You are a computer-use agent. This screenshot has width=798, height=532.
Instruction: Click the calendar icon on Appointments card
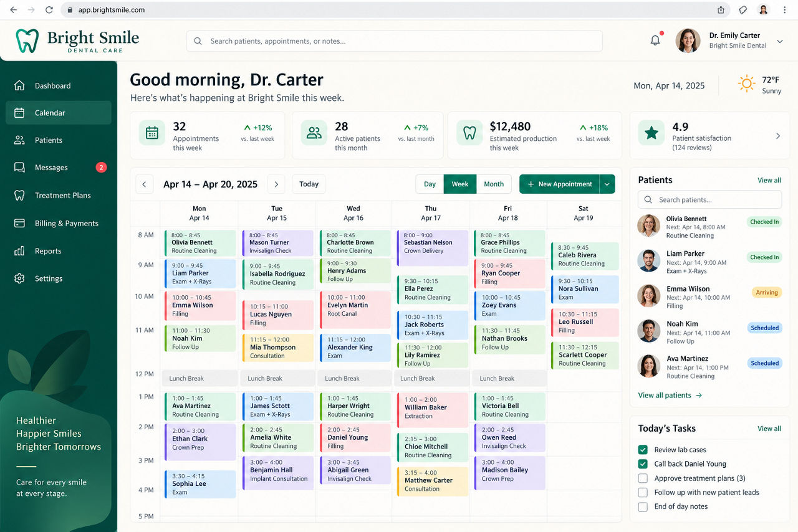tap(151, 133)
